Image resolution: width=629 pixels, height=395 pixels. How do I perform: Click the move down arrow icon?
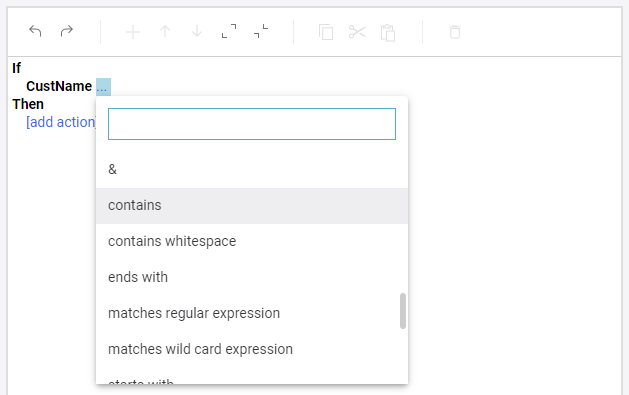tap(197, 32)
